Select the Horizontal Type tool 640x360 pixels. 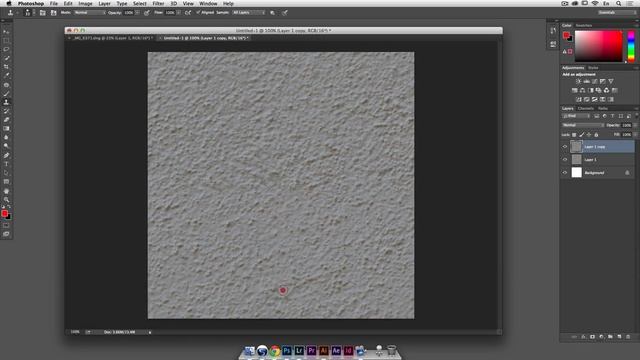tap(6, 164)
